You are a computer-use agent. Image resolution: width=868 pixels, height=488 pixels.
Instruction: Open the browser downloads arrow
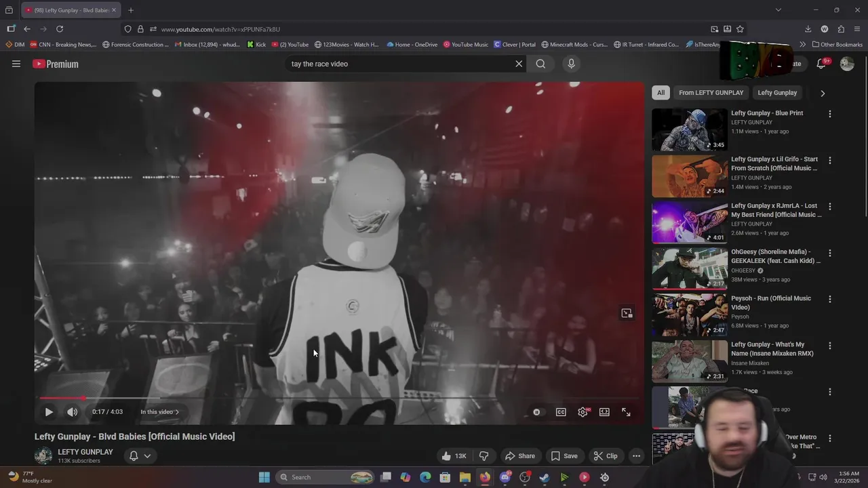[x=808, y=29]
